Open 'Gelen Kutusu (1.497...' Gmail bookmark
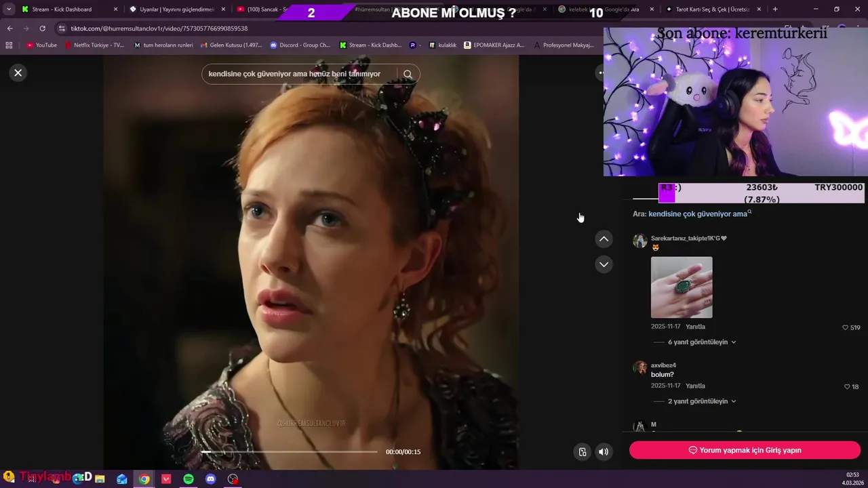Viewport: 868px width, 488px height. click(x=231, y=45)
